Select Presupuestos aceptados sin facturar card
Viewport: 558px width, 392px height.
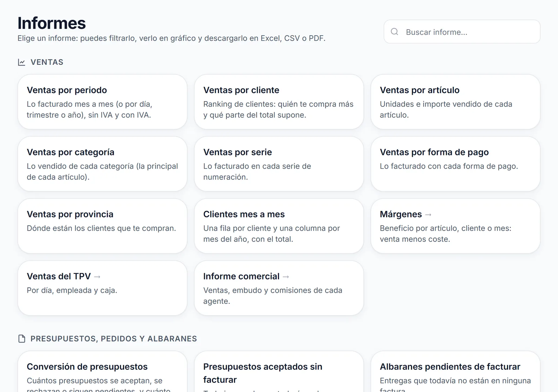279,371
